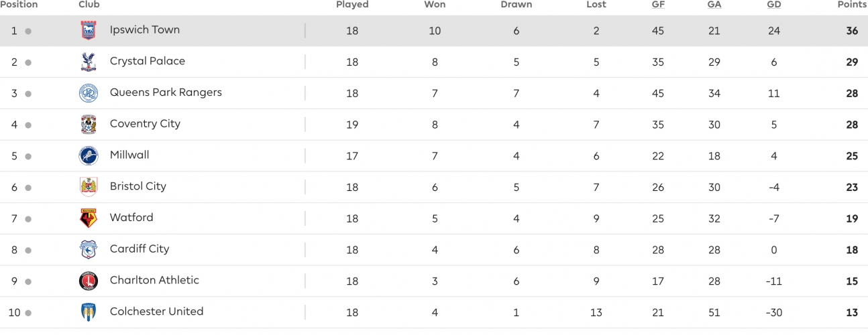Click the Charlton Athletic club crest
Screen dimensions: 868x335
89,281
